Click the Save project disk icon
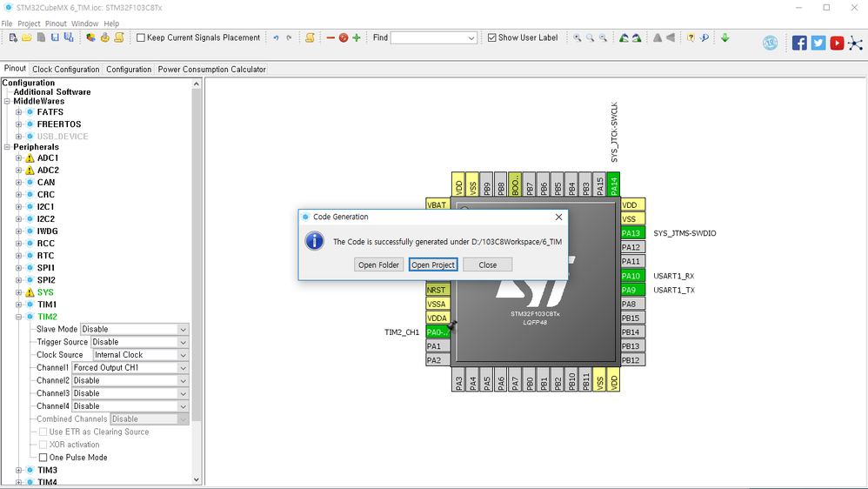This screenshot has height=489, width=868. tap(55, 37)
